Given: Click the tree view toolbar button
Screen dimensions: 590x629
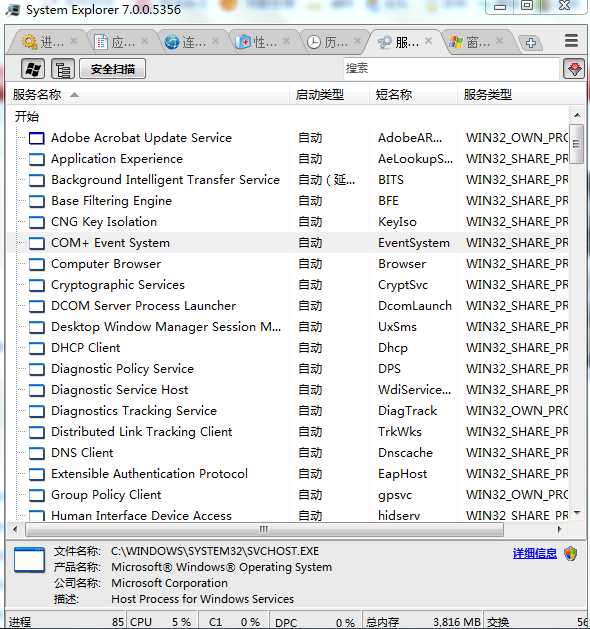Looking at the screenshot, I should point(63,69).
